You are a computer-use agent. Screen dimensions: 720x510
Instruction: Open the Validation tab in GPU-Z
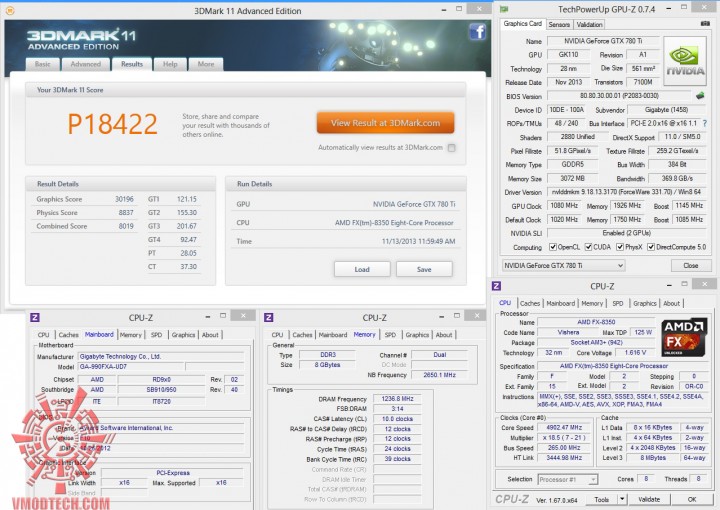[x=589, y=24]
